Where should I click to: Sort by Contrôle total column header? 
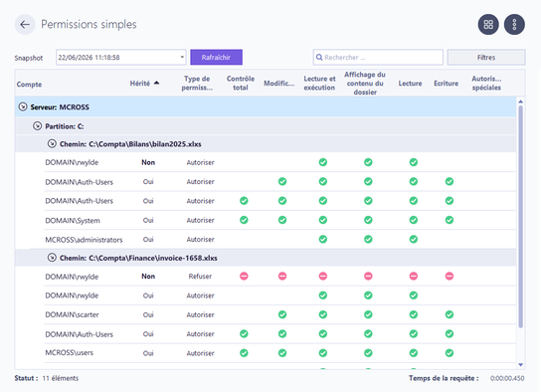241,84
